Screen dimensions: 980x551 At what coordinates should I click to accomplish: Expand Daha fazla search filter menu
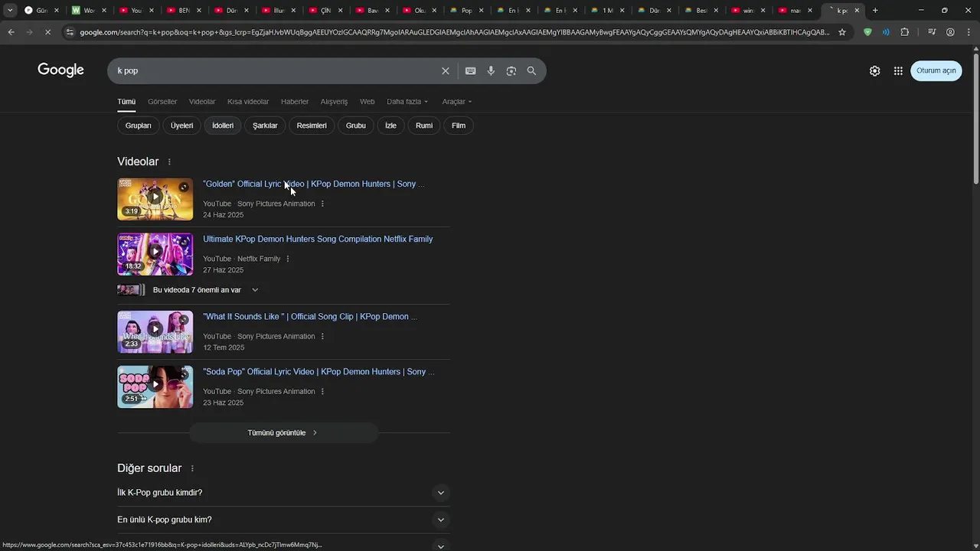[407, 101]
